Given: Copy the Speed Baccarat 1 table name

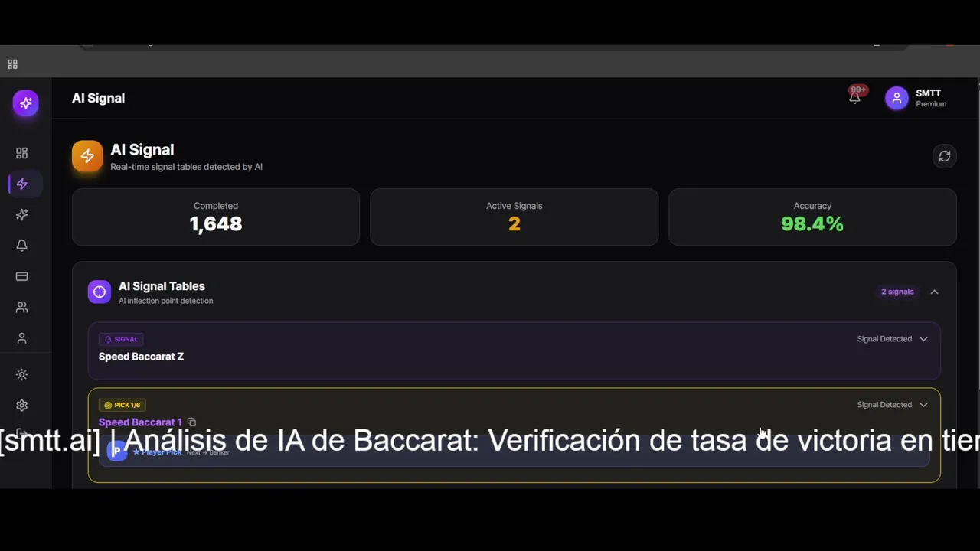Looking at the screenshot, I should point(191,422).
